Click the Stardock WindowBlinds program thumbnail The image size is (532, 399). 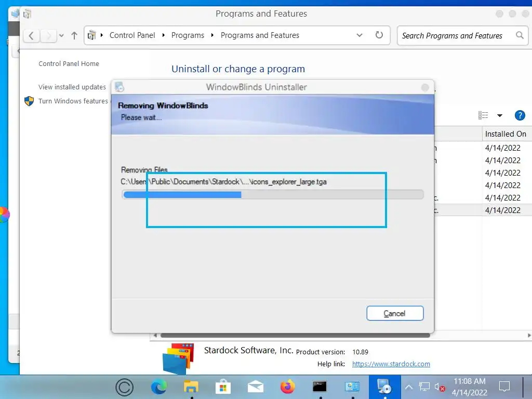tap(179, 358)
